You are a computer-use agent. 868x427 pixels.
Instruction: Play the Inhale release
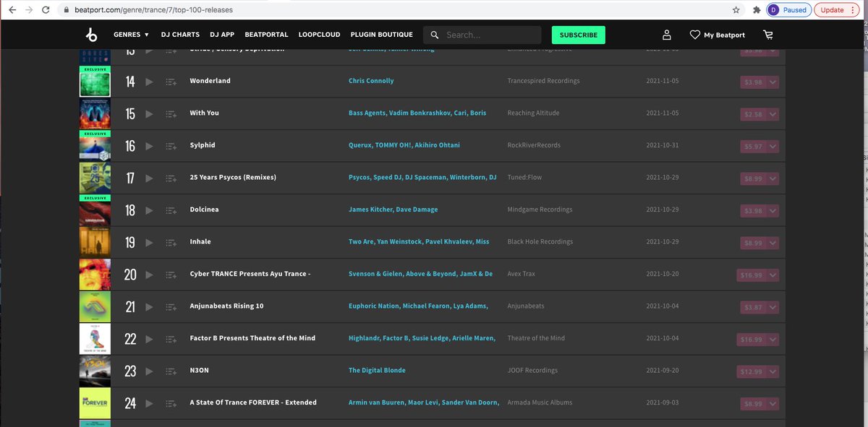(x=149, y=243)
